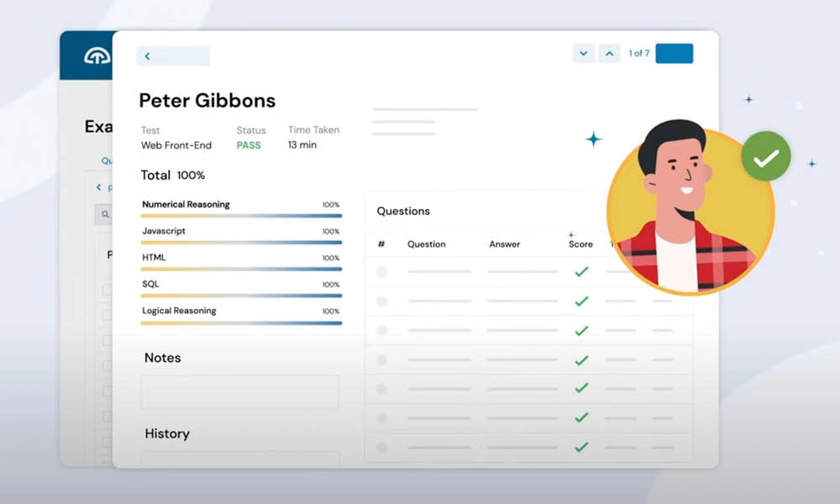Select the third question row's circle
Viewport: 840px width, 504px height.
pos(382,331)
